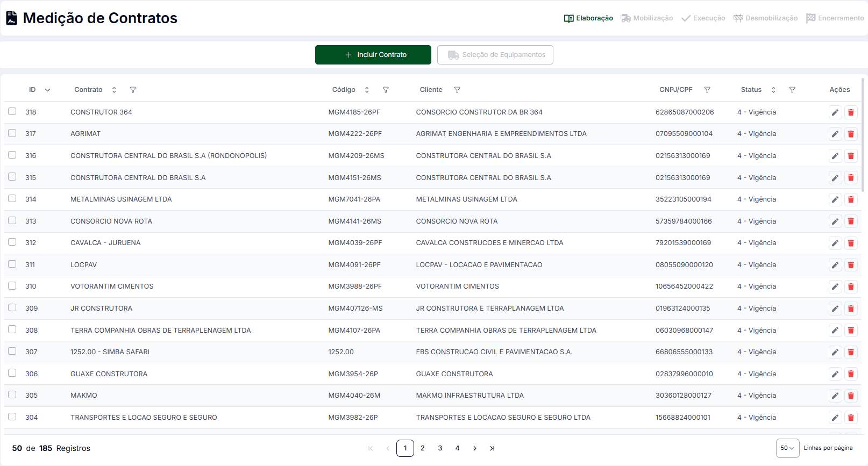Delete CAVALCA - JURUENA trash icon
868x466 pixels.
[851, 243]
